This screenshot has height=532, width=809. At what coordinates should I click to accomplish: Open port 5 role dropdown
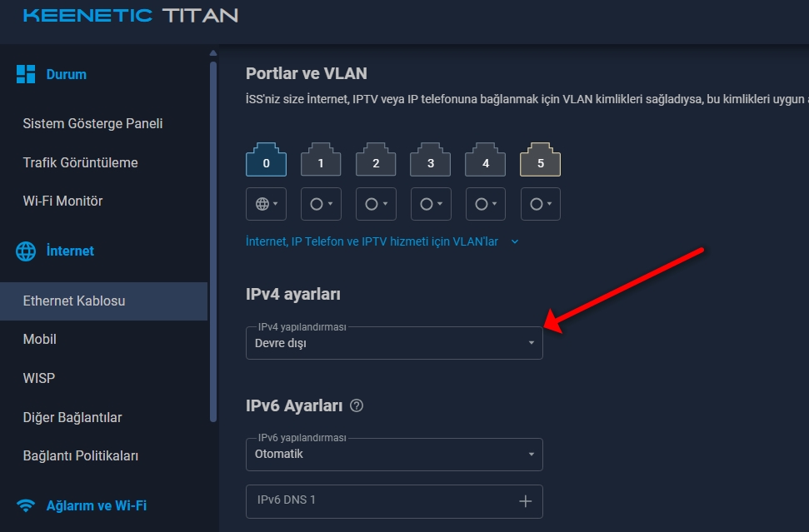point(540,204)
